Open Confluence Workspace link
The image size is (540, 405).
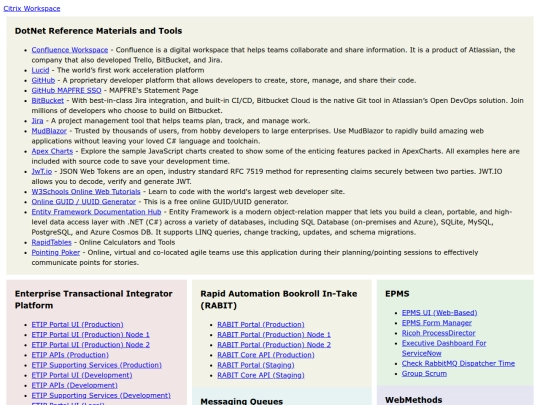[x=70, y=50]
